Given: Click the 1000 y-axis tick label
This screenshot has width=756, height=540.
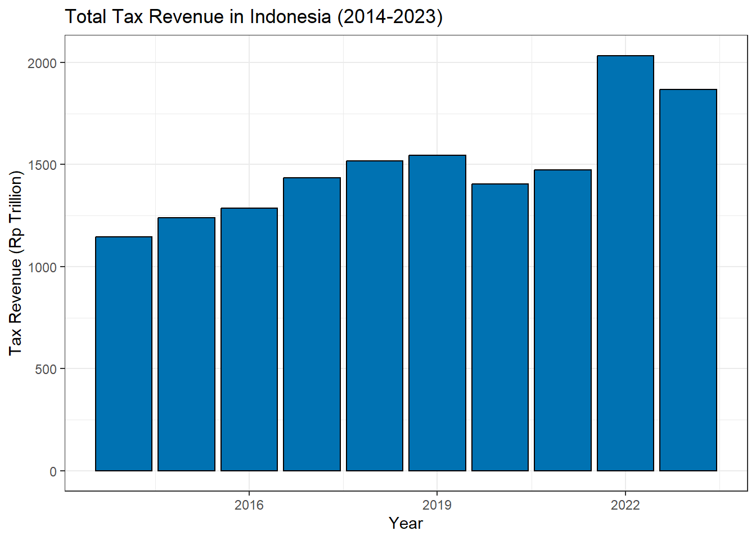Looking at the screenshot, I should pyautogui.click(x=42, y=267).
